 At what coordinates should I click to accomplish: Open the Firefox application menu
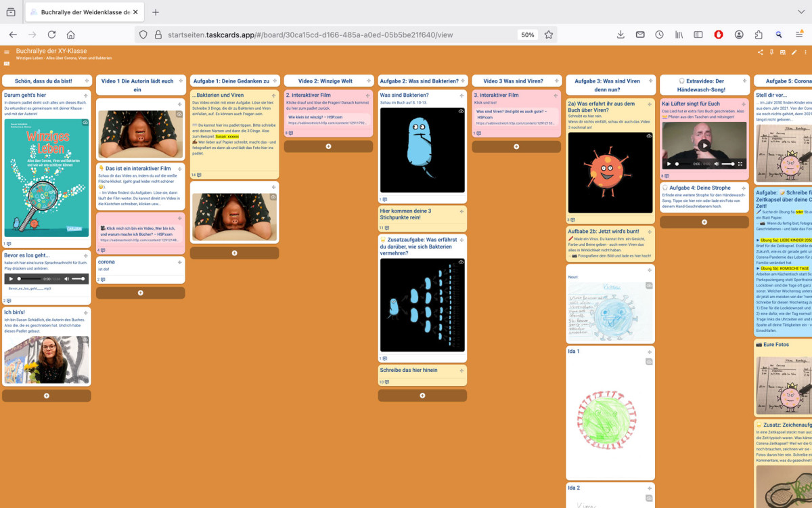point(799,35)
